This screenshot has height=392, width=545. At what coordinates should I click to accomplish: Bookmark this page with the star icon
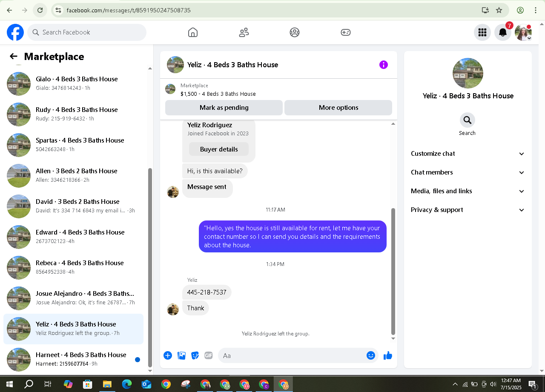499,10
